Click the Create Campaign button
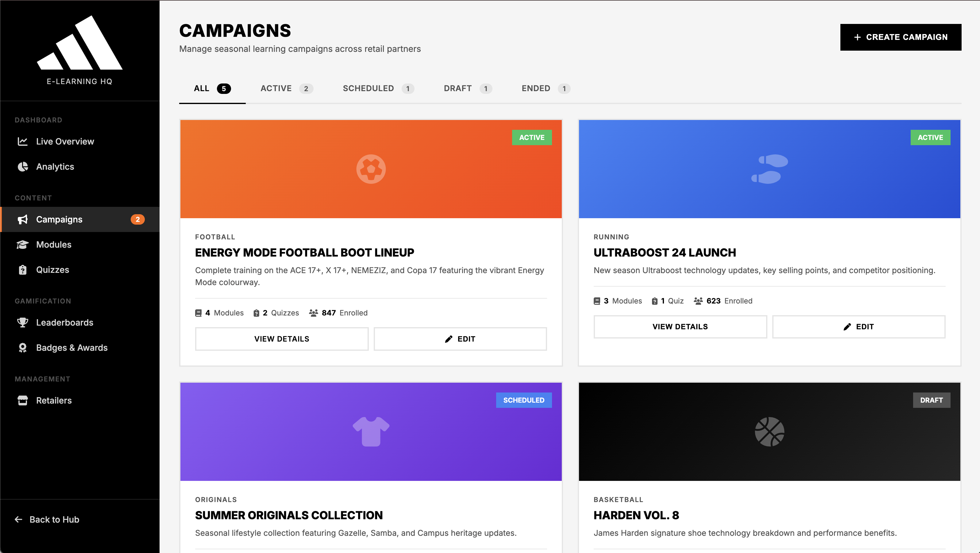This screenshot has height=553, width=980. click(901, 37)
